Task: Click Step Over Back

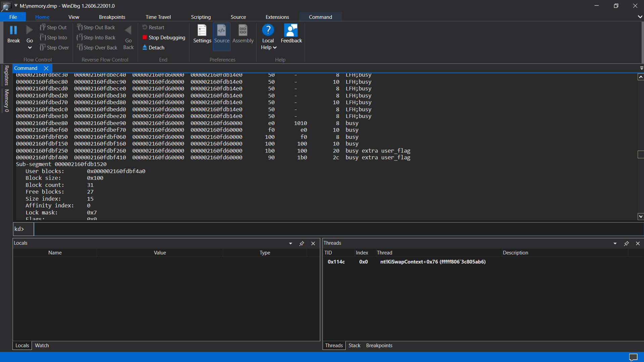Action: [97, 48]
